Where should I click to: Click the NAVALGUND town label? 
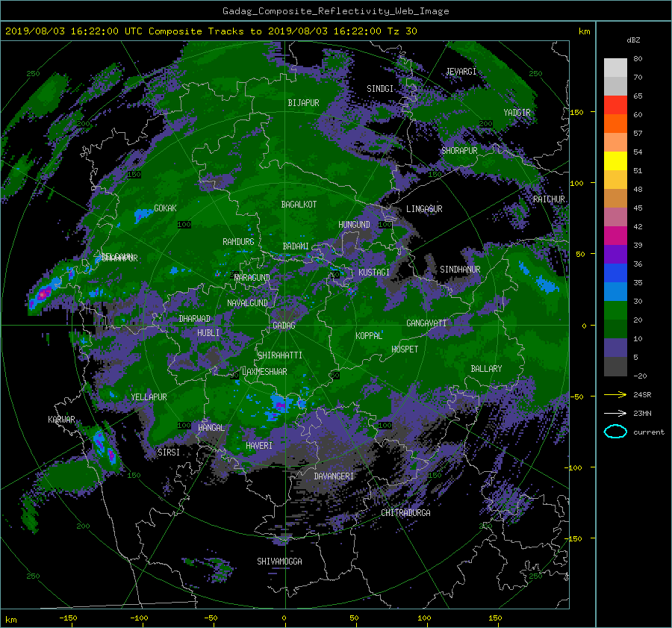[247, 303]
